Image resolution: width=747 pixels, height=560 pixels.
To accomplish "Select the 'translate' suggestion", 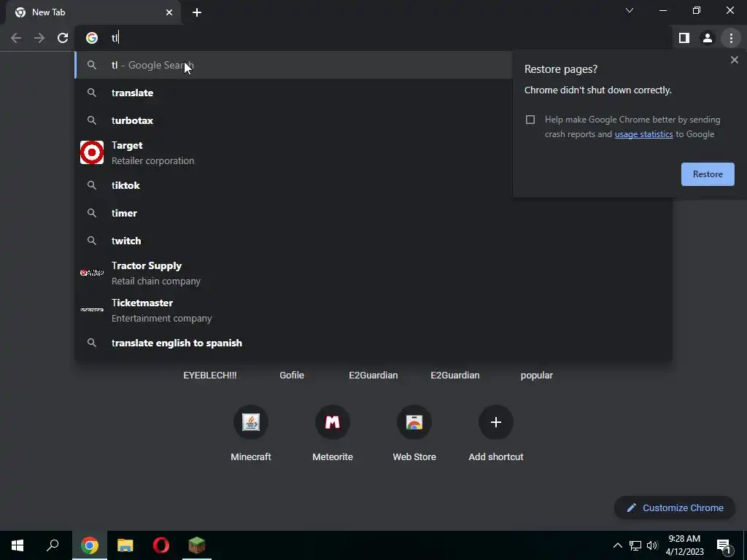I will [x=293, y=93].
